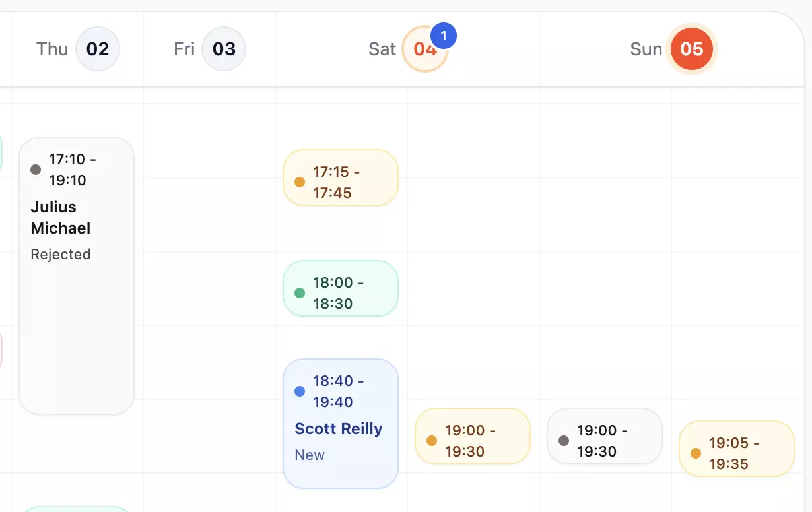Screen dimensions: 812x512
Task: Select the Thu 02 date circle
Action: click(x=98, y=49)
